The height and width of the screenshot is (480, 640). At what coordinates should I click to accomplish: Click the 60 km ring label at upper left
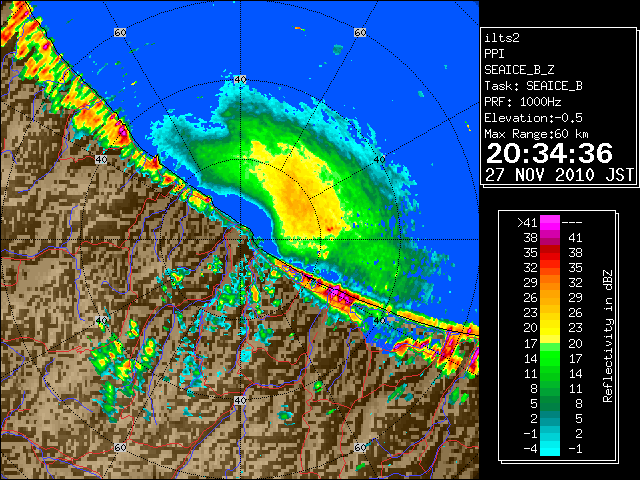[x=120, y=32]
